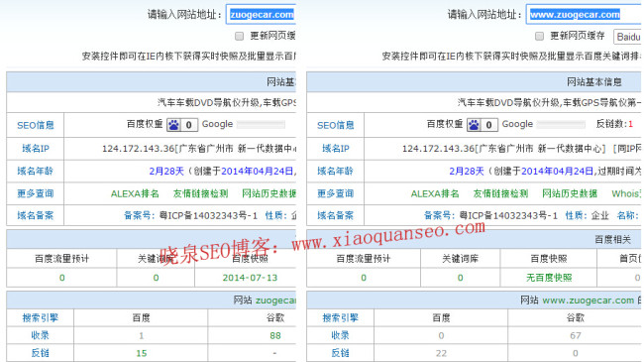Viewport: 644px width, 362px height.
Task: Open ALEXA排名 link in left panel
Action: (x=135, y=193)
